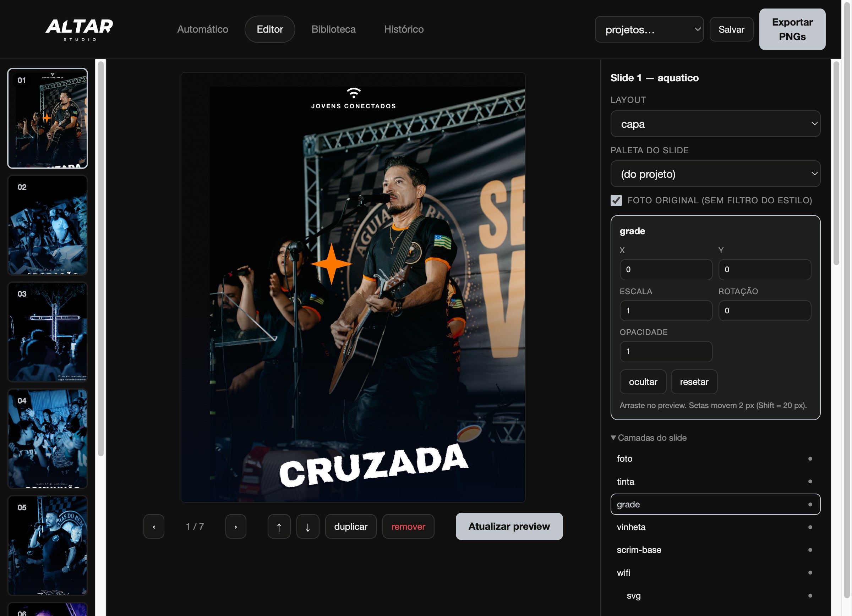This screenshot has height=616, width=852.
Task: Move slide down with the down arrow
Action: (308, 526)
